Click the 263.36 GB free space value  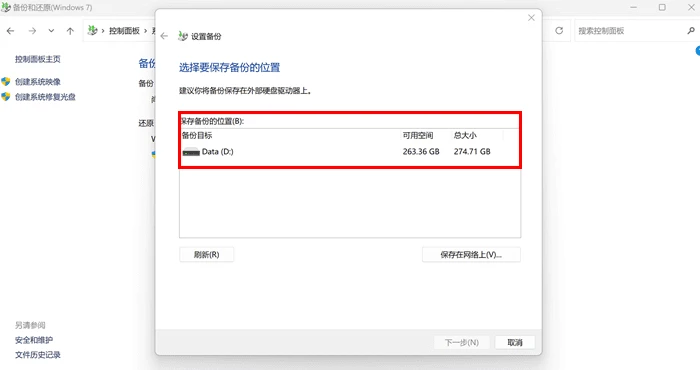click(421, 152)
